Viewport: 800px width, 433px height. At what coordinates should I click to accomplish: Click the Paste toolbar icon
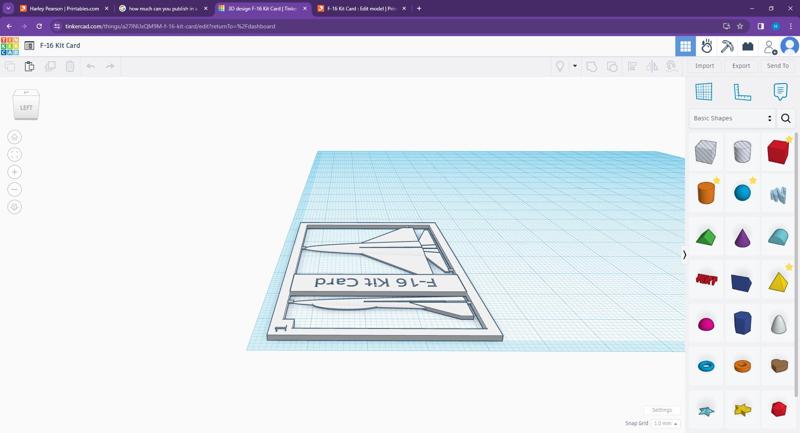pyautogui.click(x=30, y=66)
